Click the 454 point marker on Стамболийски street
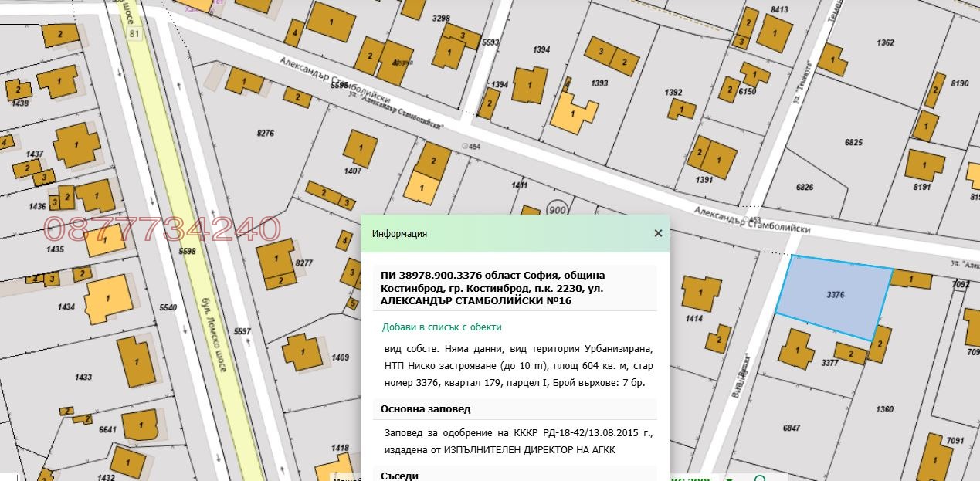The width and height of the screenshot is (980, 481). [x=466, y=145]
